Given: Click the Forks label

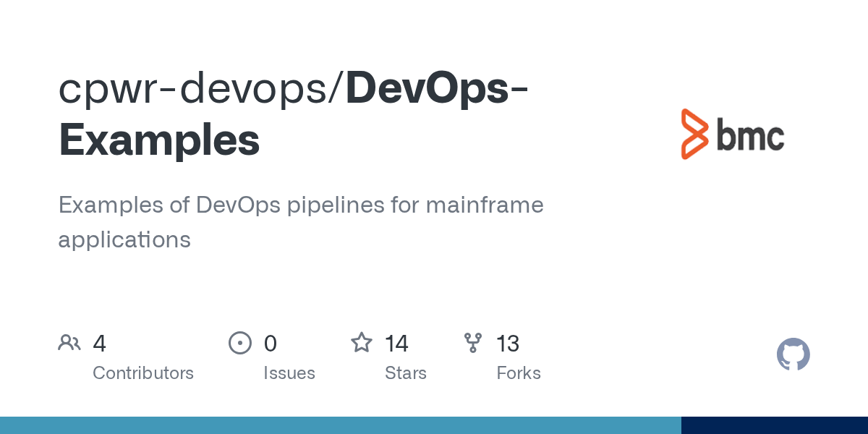Looking at the screenshot, I should pos(519,373).
